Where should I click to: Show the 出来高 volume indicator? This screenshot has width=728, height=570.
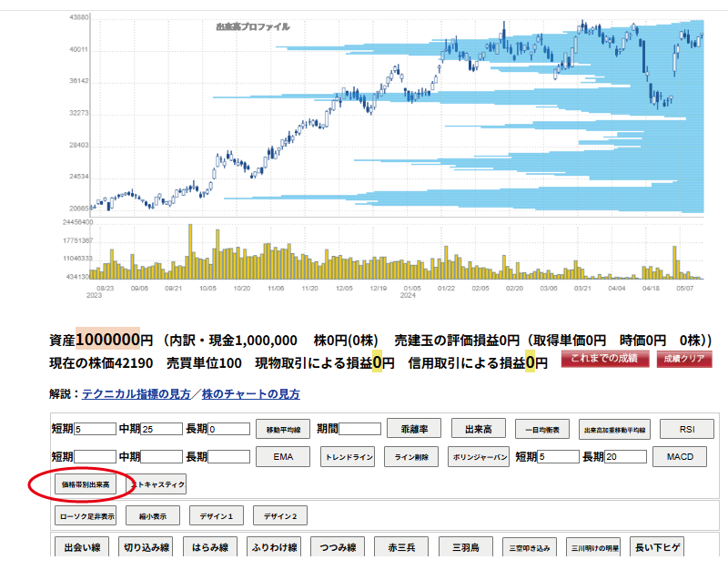(x=478, y=427)
